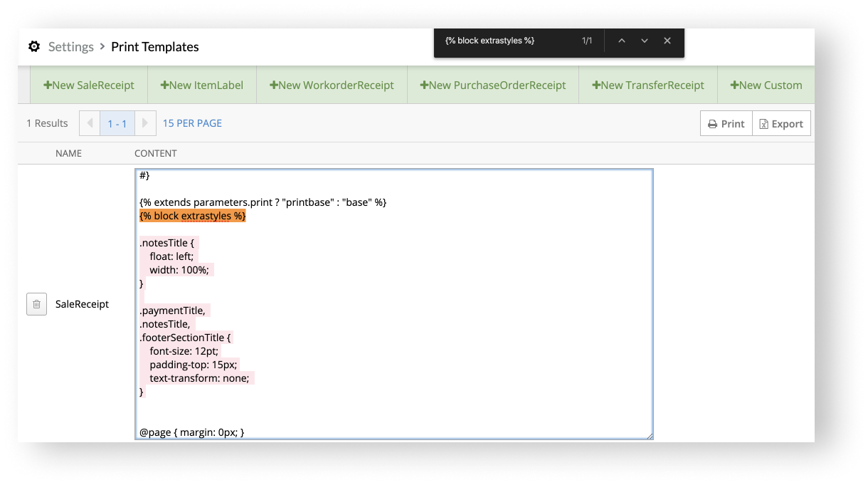Create a New WorkorderReceipt template
The image size is (868, 485).
pos(332,85)
